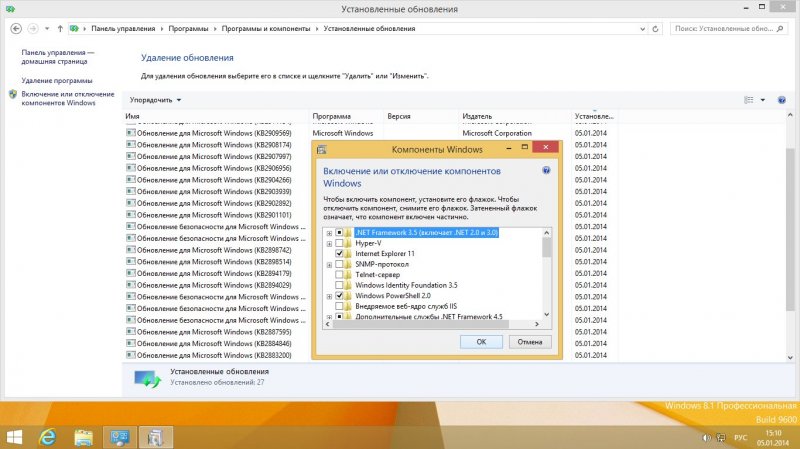Expand the Hyper-V tree node
Viewport: 800px width, 449px height.
329,244
